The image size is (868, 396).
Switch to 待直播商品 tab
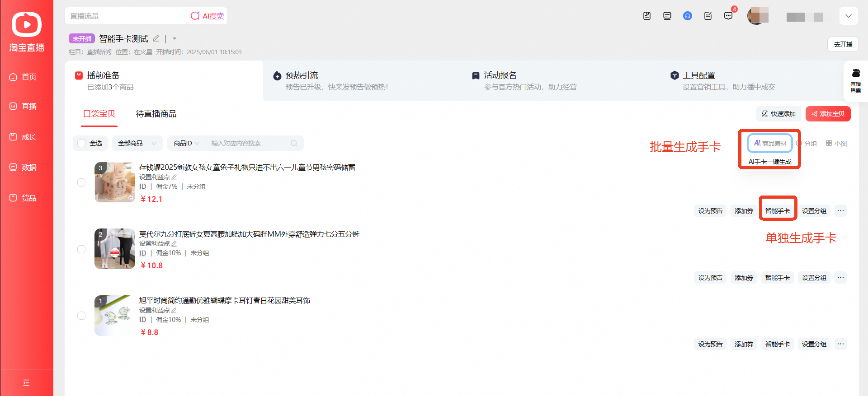[156, 114]
